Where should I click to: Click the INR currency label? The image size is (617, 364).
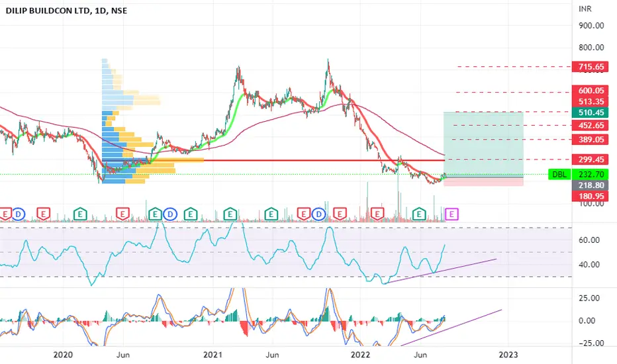tap(585, 9)
